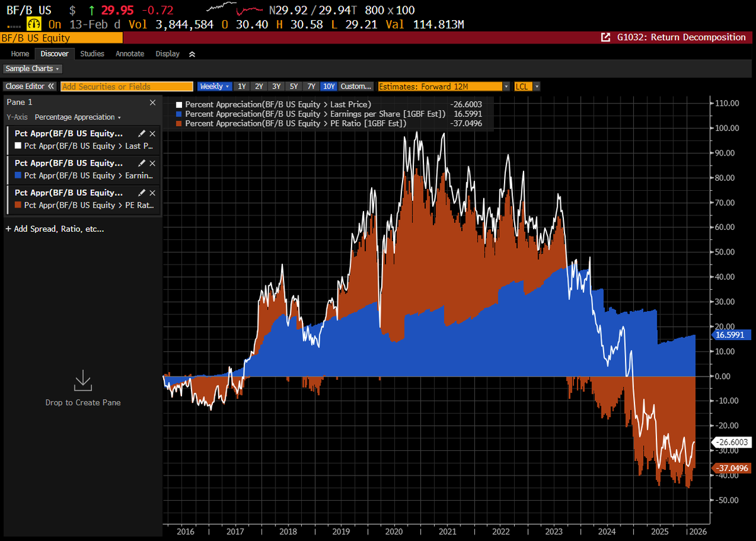Screen dimensions: 756x541
Task: Open the Weekly periodicity dropdown
Action: pyautogui.click(x=215, y=86)
